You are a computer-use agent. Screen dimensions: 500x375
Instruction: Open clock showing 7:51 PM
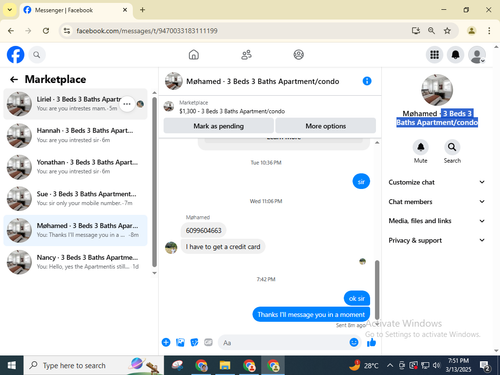[458, 365]
